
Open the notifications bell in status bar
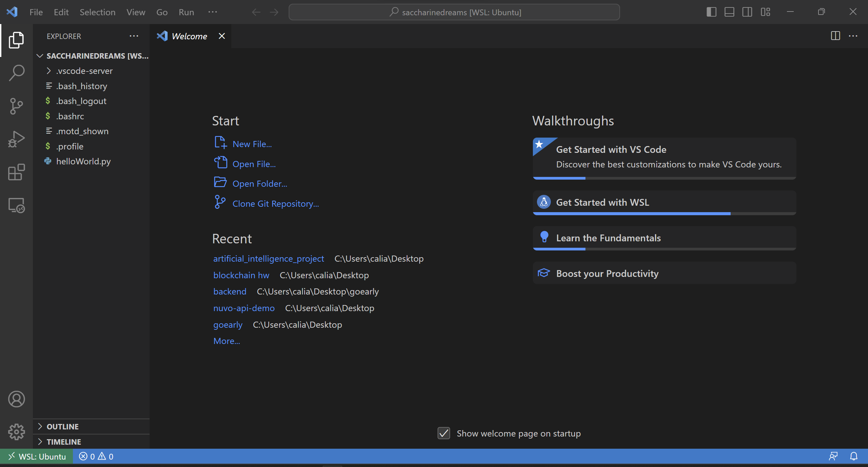(x=854, y=456)
